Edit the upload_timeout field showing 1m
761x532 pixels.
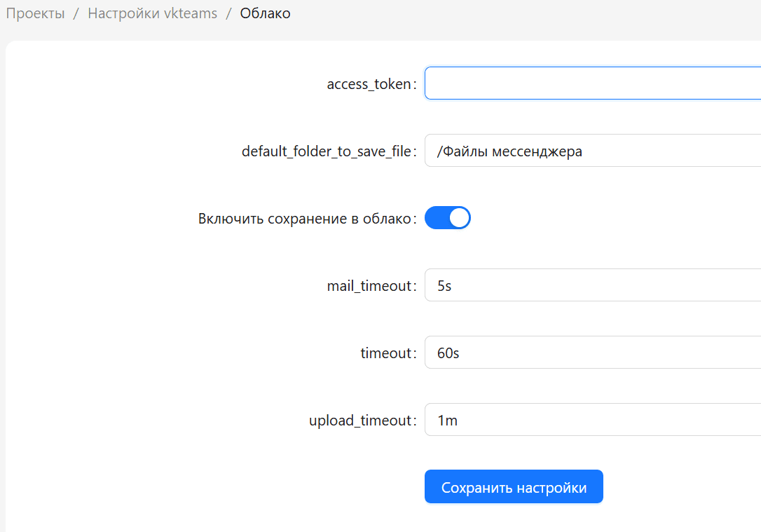[x=593, y=419]
